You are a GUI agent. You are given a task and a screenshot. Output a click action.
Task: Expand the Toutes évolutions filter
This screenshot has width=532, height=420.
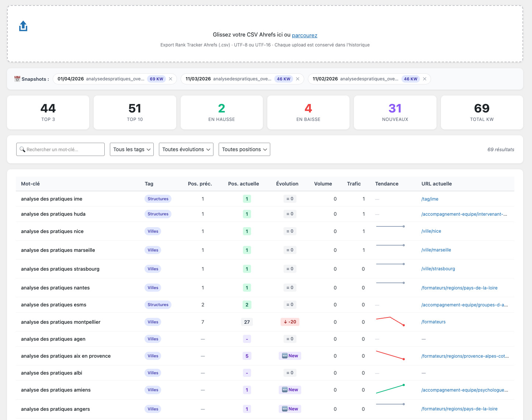tap(186, 149)
